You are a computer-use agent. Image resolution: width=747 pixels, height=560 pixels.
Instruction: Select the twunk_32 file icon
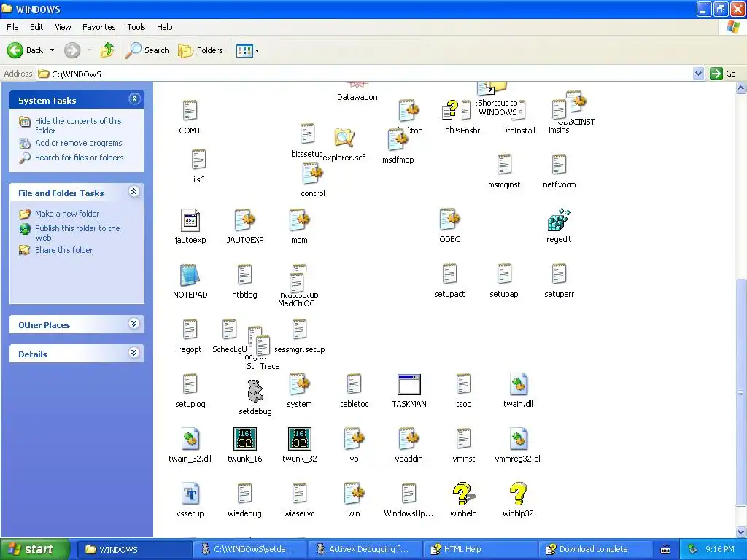[300, 439]
